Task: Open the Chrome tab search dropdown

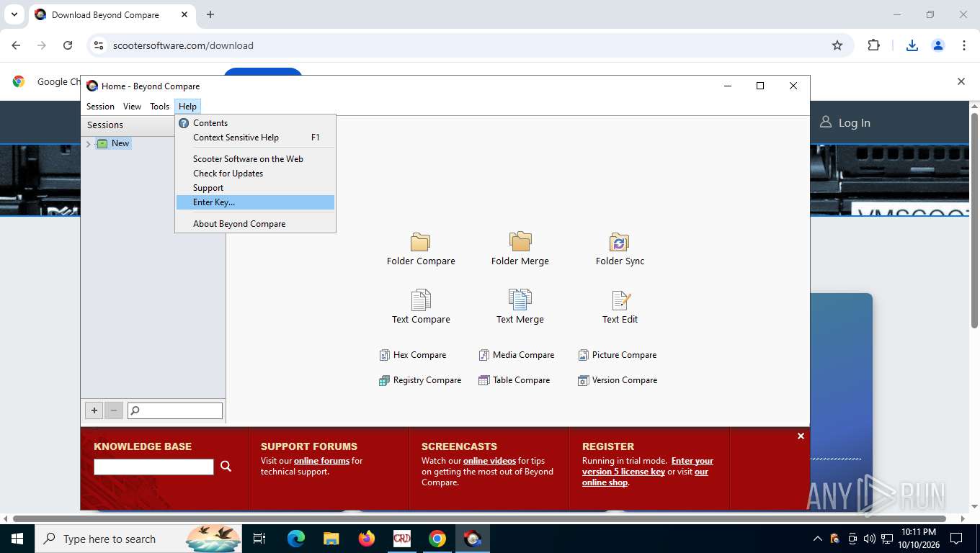Action: click(x=14, y=14)
